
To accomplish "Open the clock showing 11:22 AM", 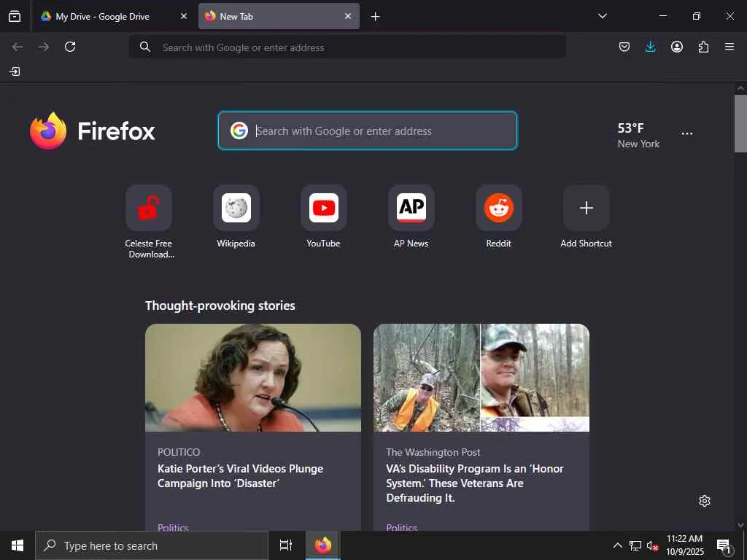I will pos(684,545).
